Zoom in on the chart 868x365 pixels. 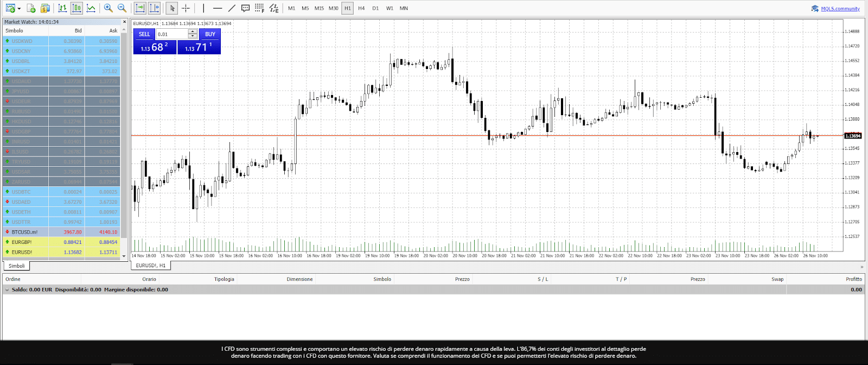(108, 8)
